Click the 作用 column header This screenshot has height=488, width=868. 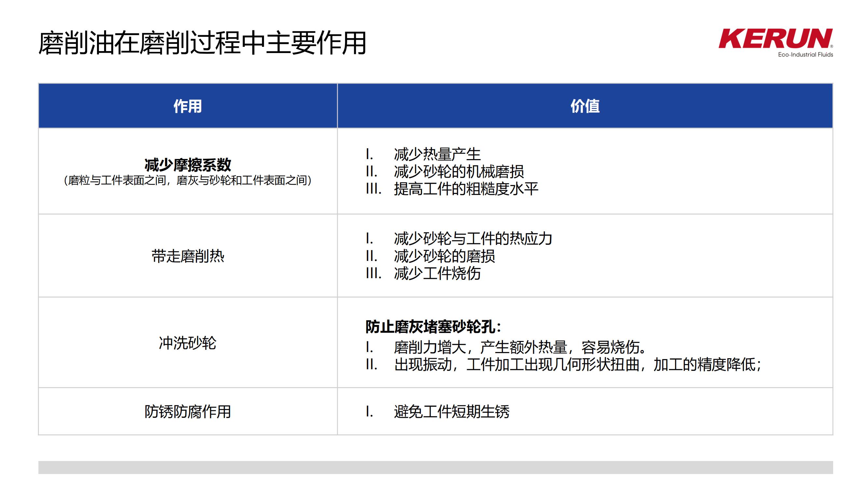(x=188, y=106)
